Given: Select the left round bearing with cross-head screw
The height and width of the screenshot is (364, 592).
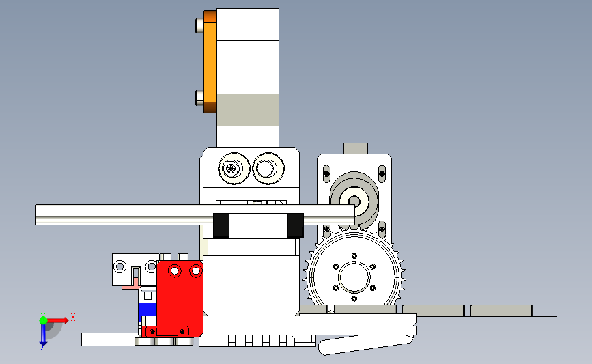Looking at the screenshot, I should (x=234, y=169).
